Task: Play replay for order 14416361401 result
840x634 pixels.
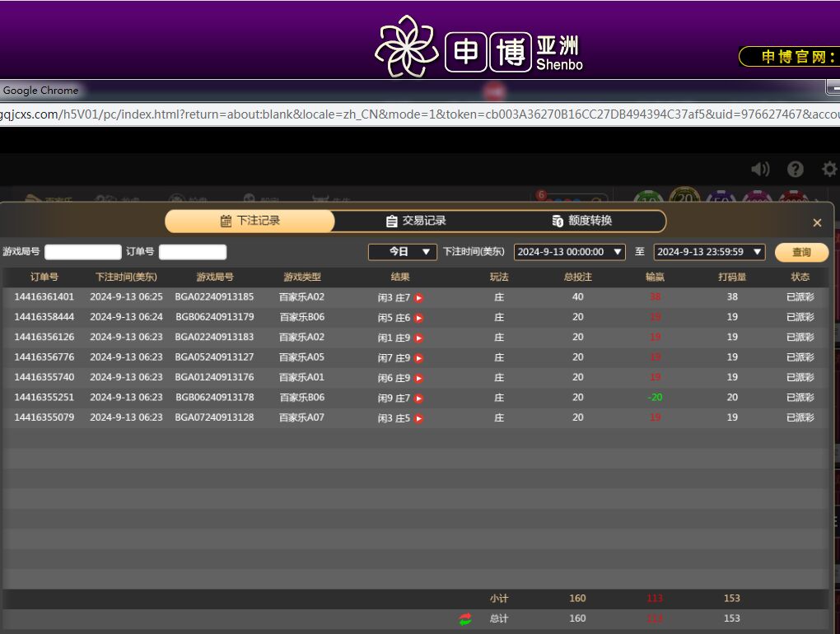Action: [418, 298]
